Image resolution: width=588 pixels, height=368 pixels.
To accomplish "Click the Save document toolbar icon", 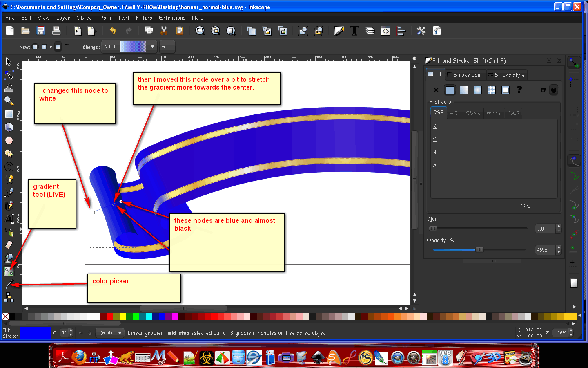I will click(41, 31).
